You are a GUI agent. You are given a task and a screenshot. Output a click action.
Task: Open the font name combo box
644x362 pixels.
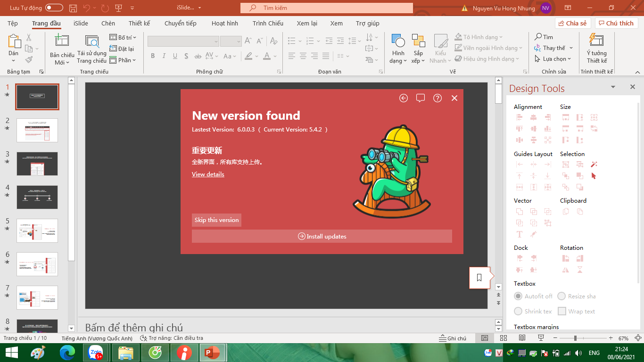tap(183, 41)
